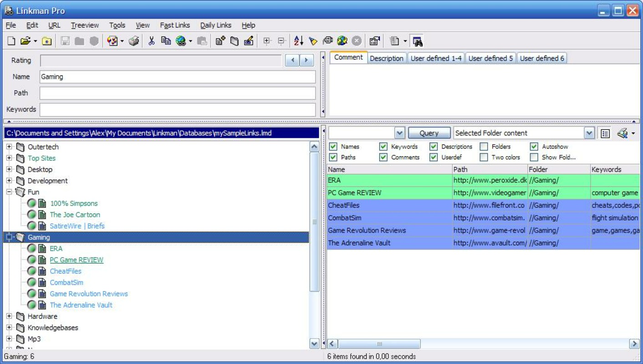This screenshot has height=364, width=643.
Task: Click the Name column header
Action: (389, 169)
